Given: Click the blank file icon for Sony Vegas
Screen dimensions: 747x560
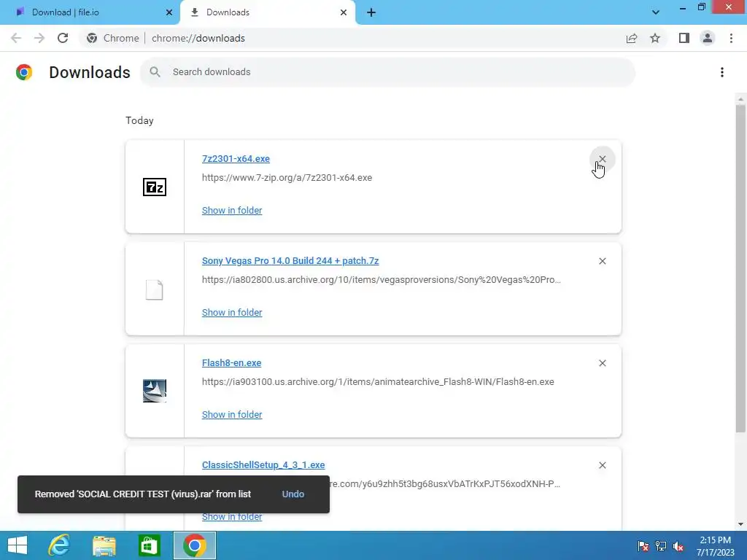Looking at the screenshot, I should coord(155,289).
